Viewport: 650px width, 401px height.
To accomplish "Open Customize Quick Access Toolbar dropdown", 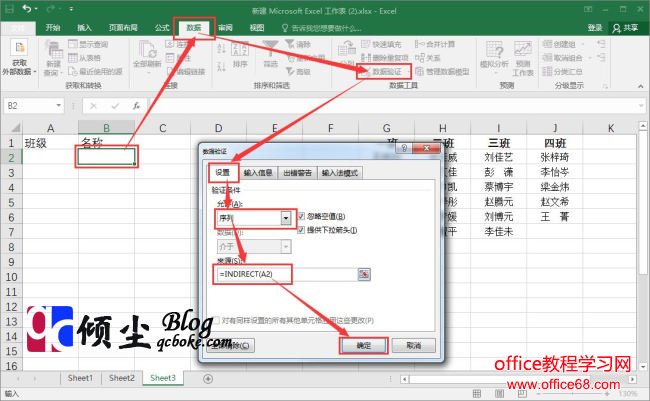I will (x=71, y=9).
